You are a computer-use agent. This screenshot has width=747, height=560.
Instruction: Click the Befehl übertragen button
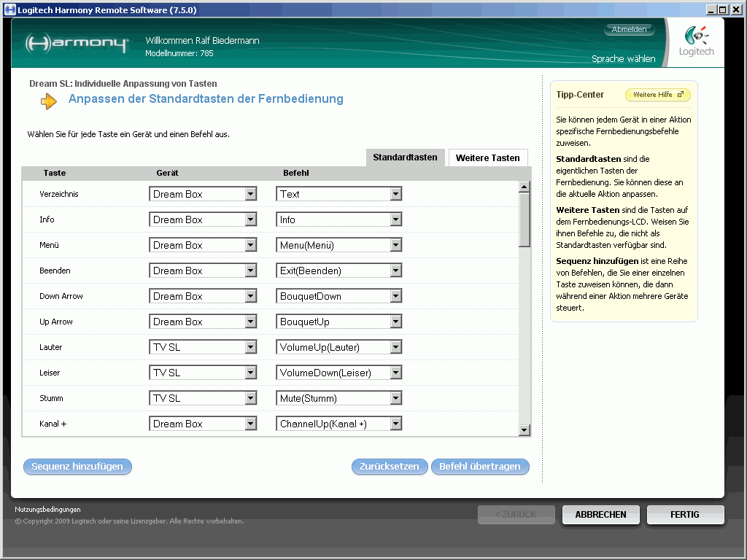point(479,467)
